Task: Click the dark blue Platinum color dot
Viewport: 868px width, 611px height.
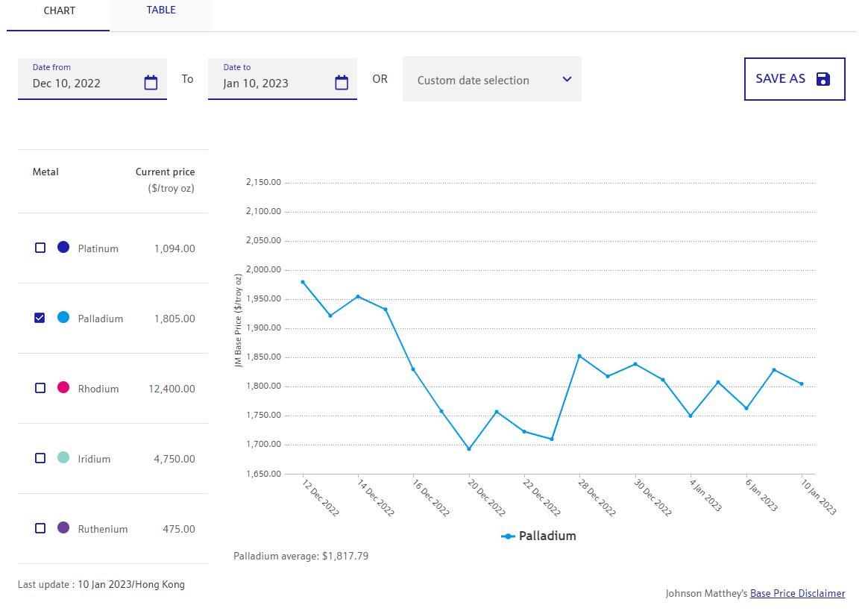Action: (63, 247)
